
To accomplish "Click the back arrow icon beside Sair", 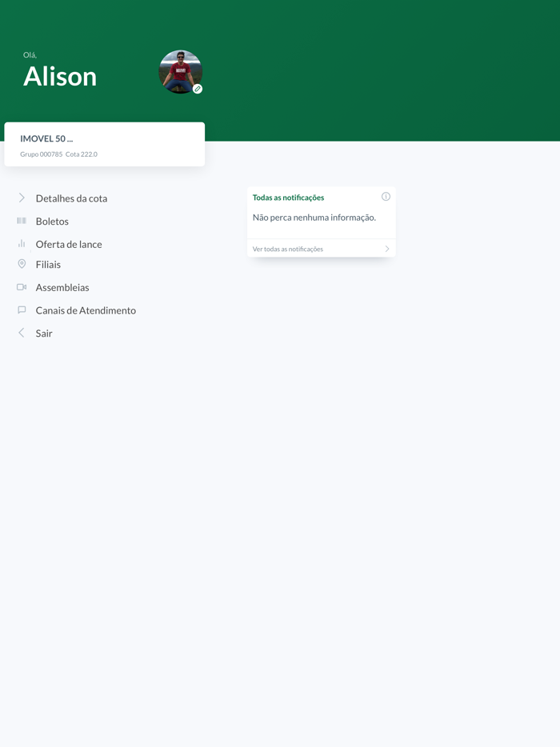I will tap(22, 333).
